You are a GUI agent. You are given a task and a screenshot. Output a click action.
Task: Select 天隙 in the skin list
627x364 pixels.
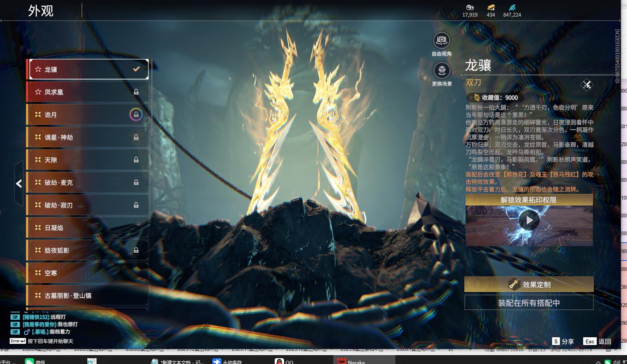pos(88,160)
